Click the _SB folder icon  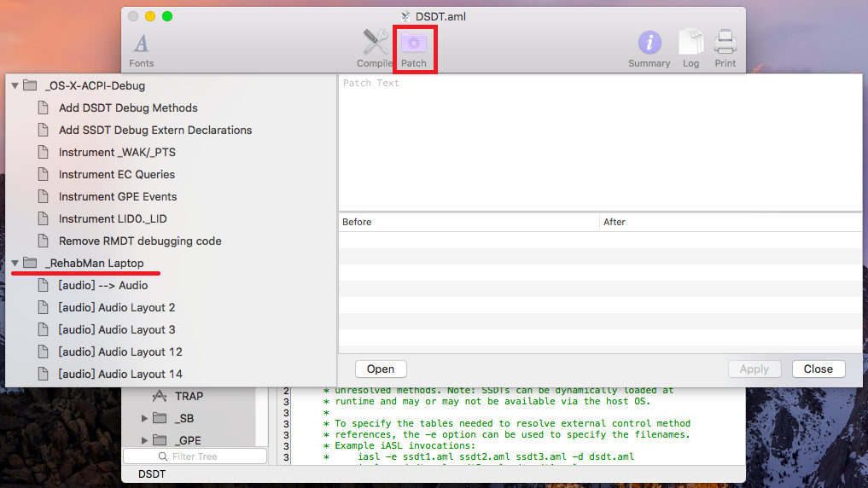(x=160, y=418)
